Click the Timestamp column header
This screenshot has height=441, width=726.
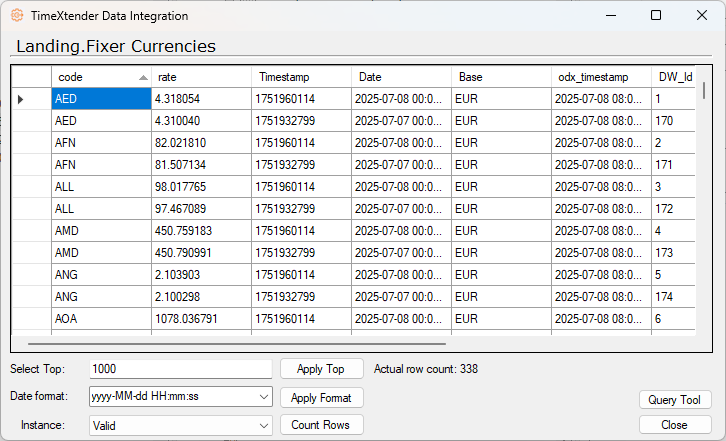coord(301,77)
